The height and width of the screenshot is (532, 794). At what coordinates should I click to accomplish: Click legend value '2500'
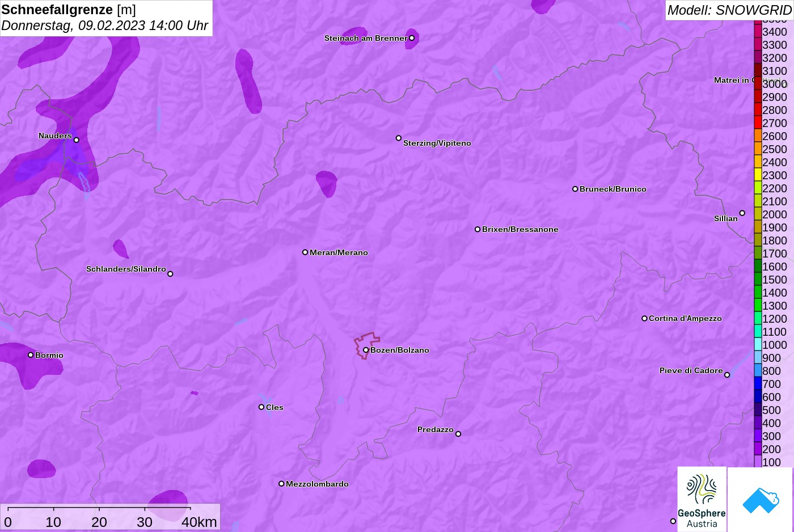[x=775, y=149]
